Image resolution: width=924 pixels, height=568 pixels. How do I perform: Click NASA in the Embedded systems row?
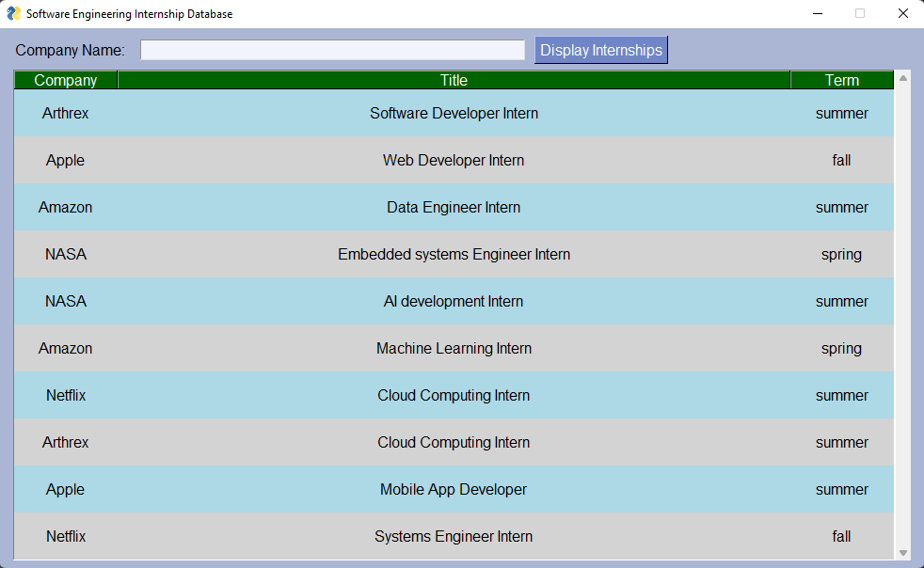coord(66,255)
